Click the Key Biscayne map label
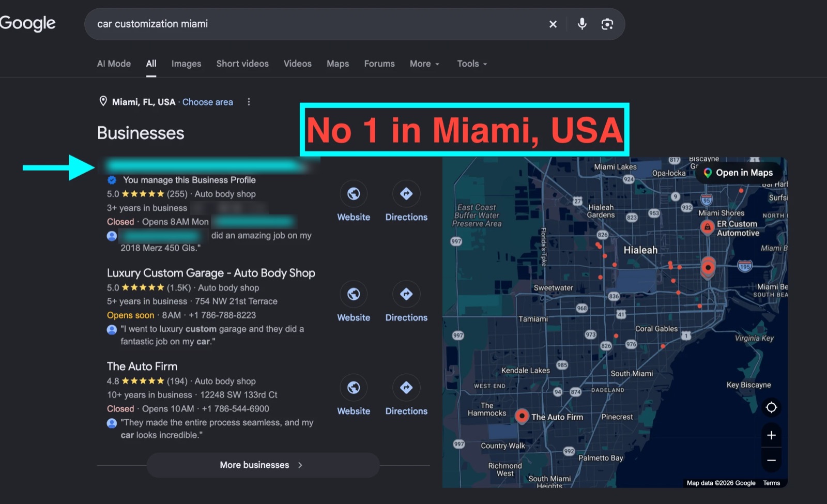827x504 pixels. coord(748,385)
